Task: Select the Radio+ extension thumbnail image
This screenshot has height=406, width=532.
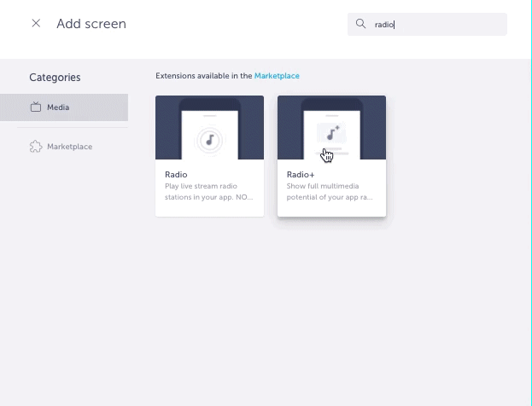Action: 331,128
